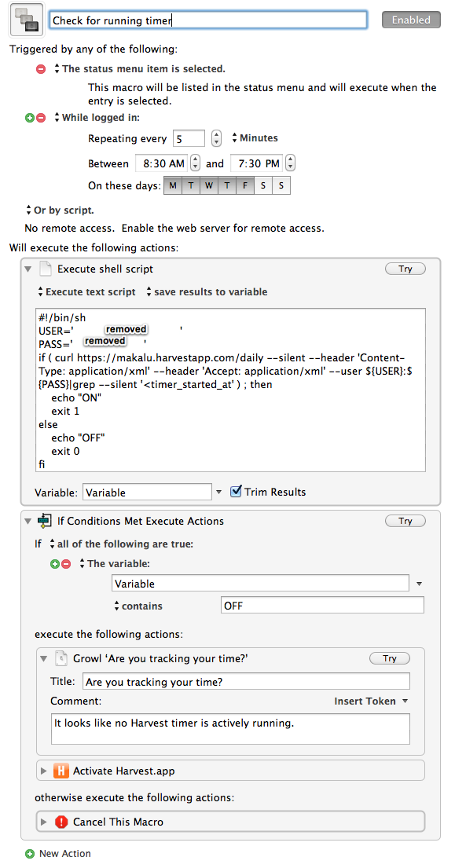The width and height of the screenshot is (455, 868).
Task: Click the red Cancel This Macro icon
Action: [61, 822]
